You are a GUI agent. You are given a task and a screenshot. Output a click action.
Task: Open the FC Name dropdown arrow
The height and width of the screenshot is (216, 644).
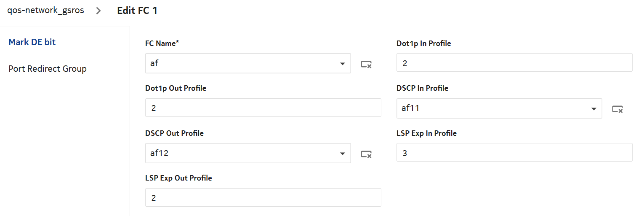pos(342,64)
